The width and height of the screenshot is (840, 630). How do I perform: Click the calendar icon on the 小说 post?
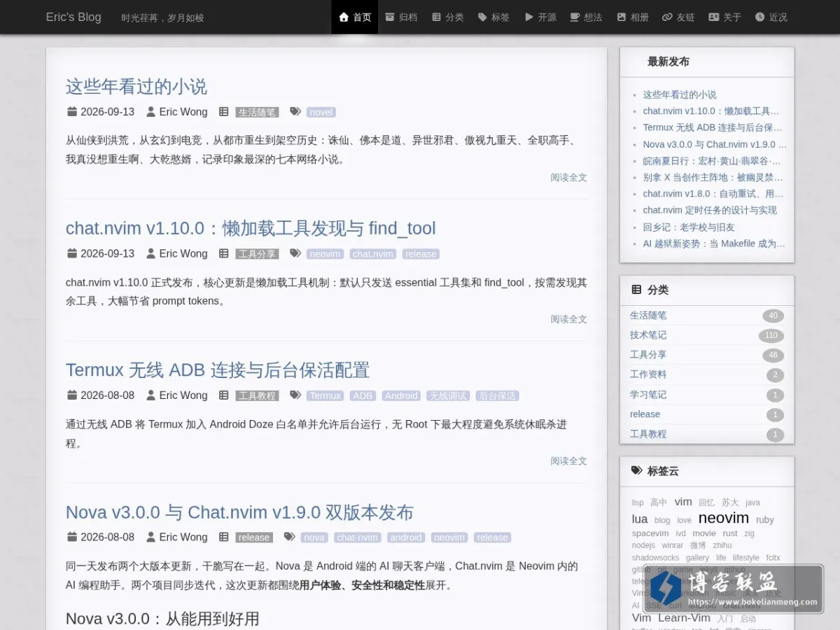(x=72, y=111)
